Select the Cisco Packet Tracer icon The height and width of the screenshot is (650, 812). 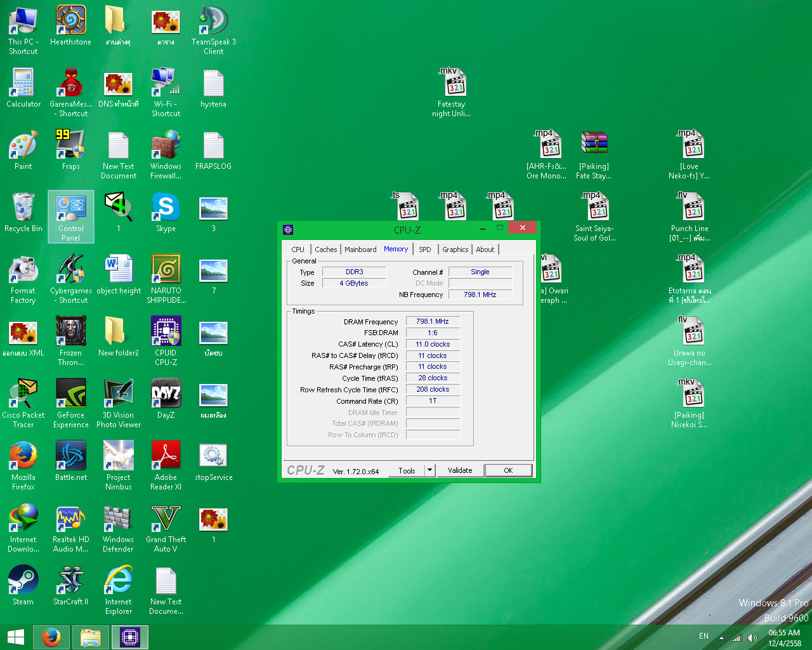(x=23, y=394)
